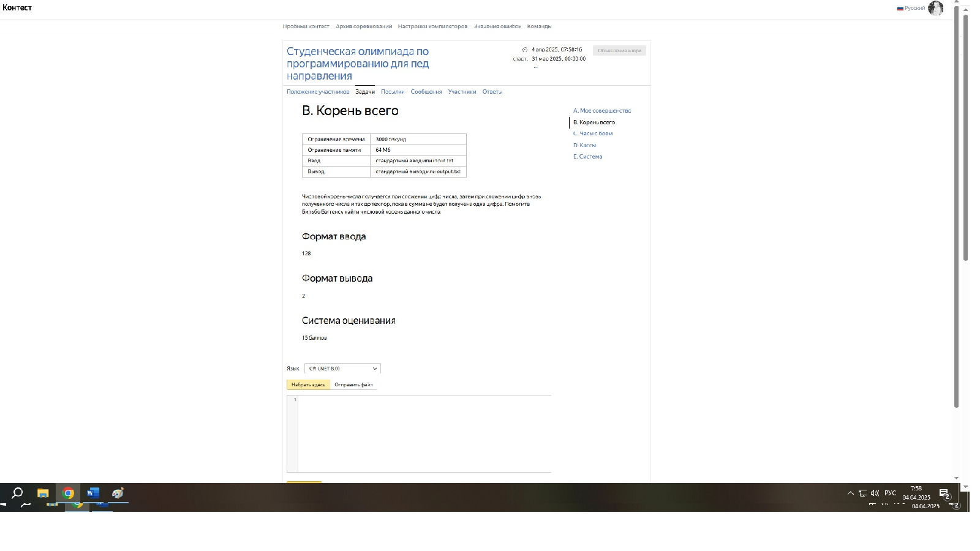Open the Русский language selector
Image resolution: width=980 pixels, height=551 pixels.
911,8
